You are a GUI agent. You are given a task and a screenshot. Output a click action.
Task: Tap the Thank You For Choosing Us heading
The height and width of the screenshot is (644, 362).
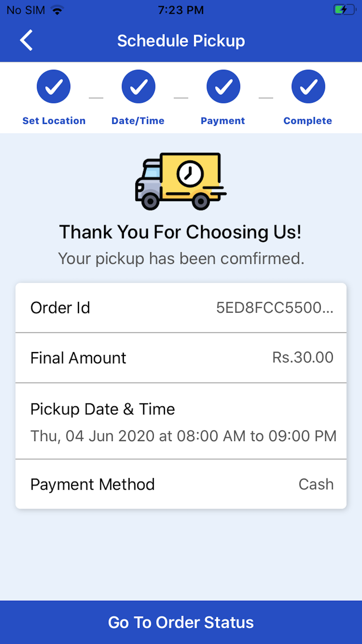pos(180,232)
